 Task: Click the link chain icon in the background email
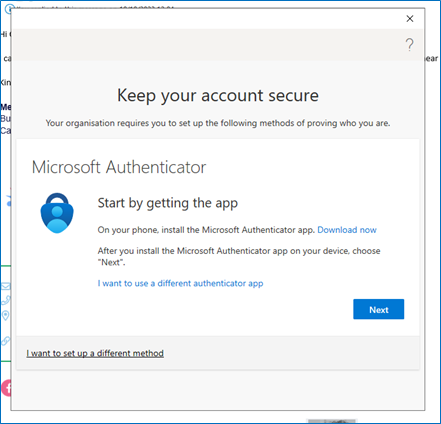tap(6, 341)
